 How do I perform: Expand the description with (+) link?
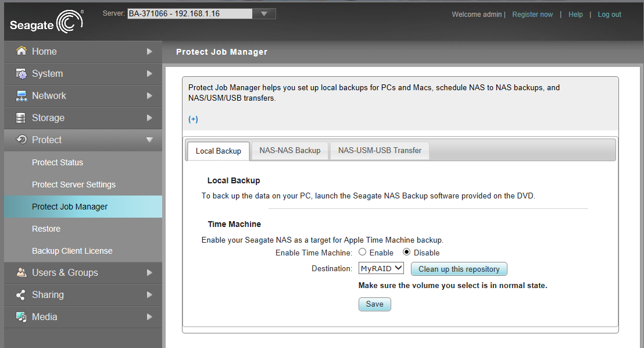tap(193, 119)
